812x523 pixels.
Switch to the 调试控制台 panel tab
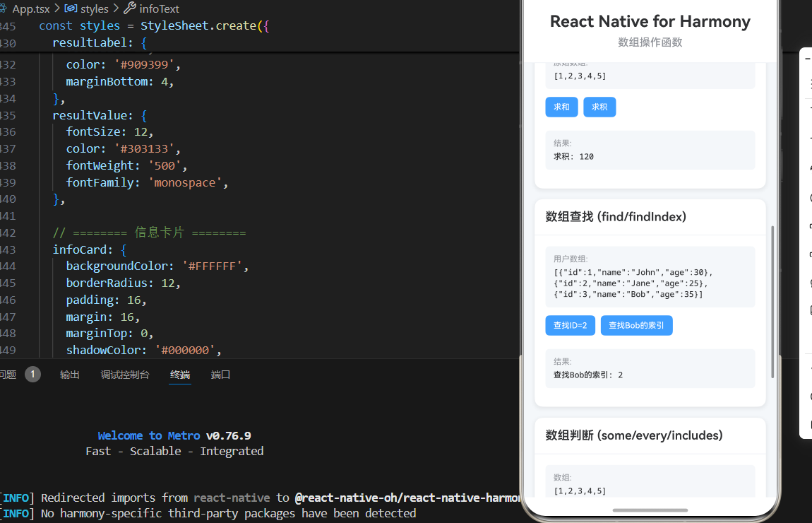coord(125,375)
